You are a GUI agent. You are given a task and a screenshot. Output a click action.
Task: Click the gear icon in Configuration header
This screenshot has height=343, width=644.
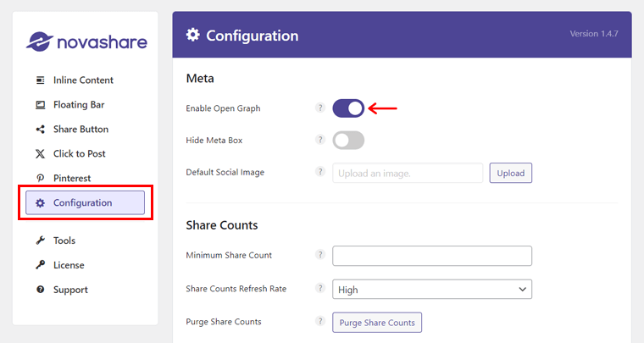(x=192, y=35)
